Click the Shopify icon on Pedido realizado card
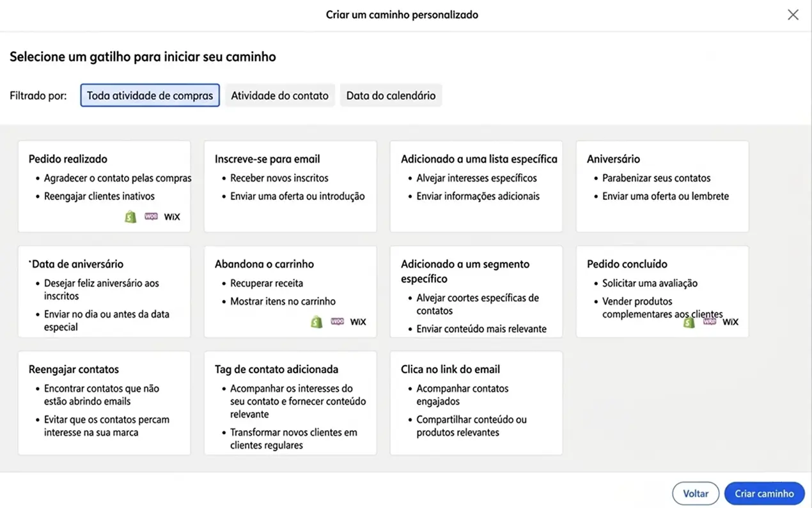 pos(130,217)
